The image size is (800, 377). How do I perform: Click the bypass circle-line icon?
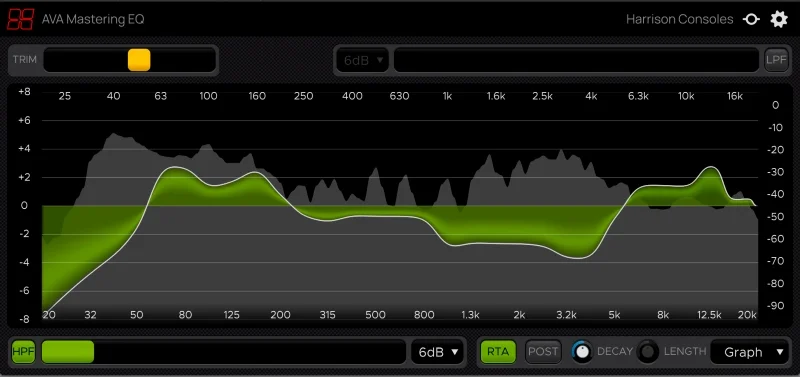[751, 19]
